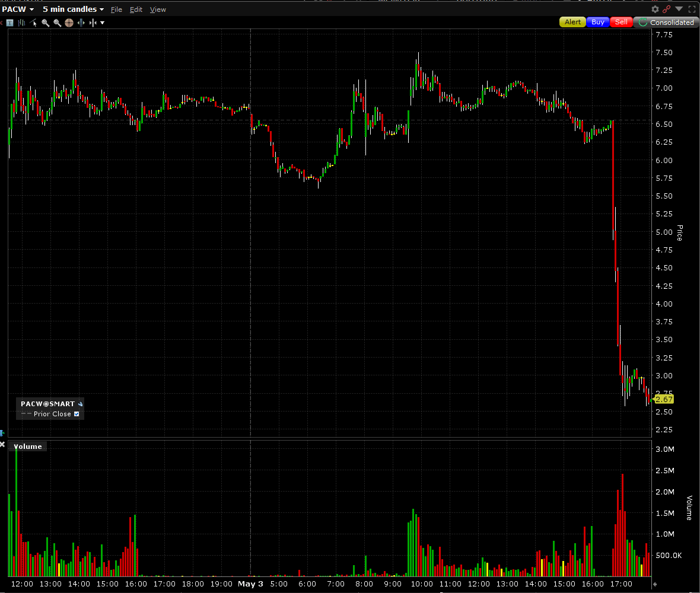
Task: Select the zoom in magnifier tool
Action: [45, 23]
